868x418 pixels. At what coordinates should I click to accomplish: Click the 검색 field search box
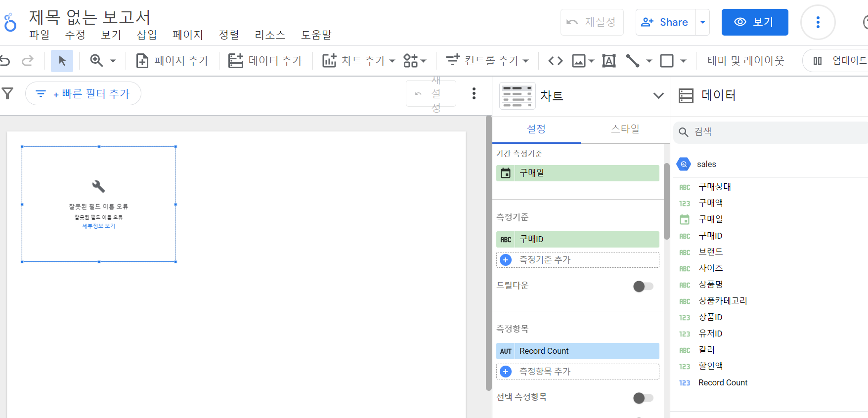pos(771,132)
